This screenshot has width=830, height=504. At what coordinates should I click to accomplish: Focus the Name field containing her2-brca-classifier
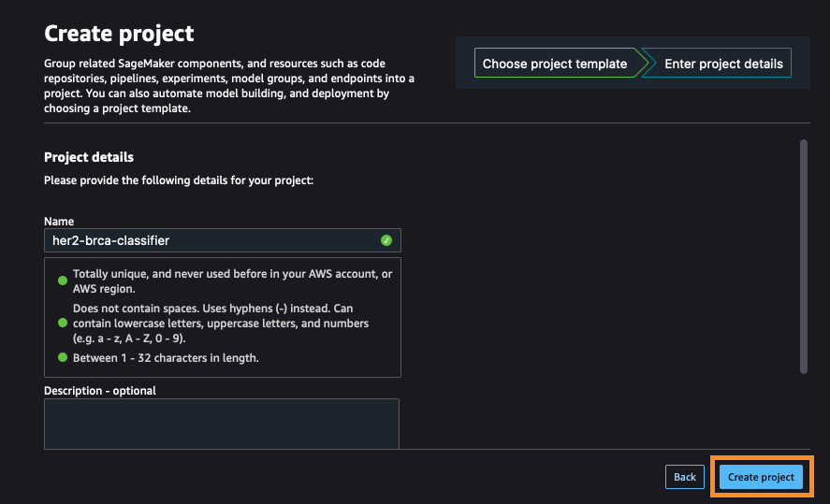click(223, 240)
